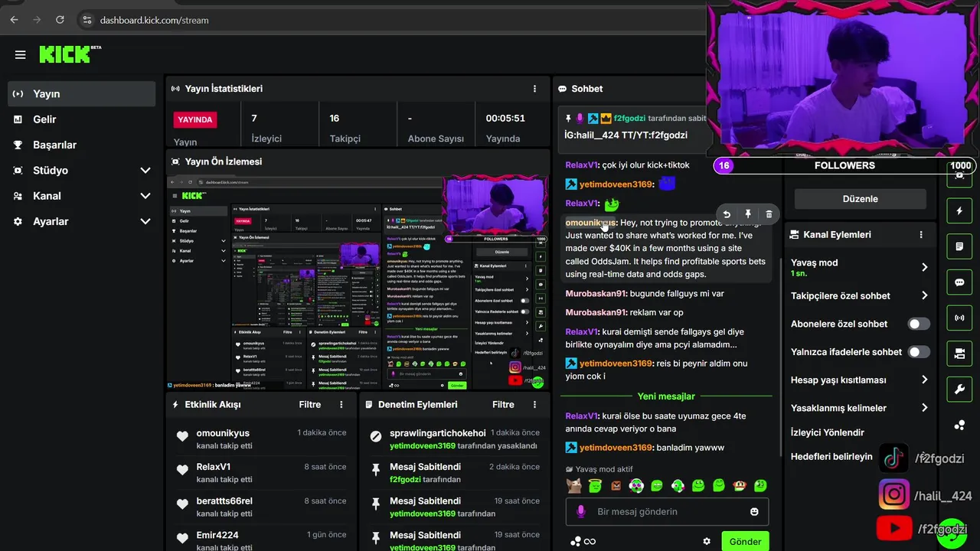
Task: Click Emir4224 row in Etkinlik Akışı
Action: pos(260,540)
